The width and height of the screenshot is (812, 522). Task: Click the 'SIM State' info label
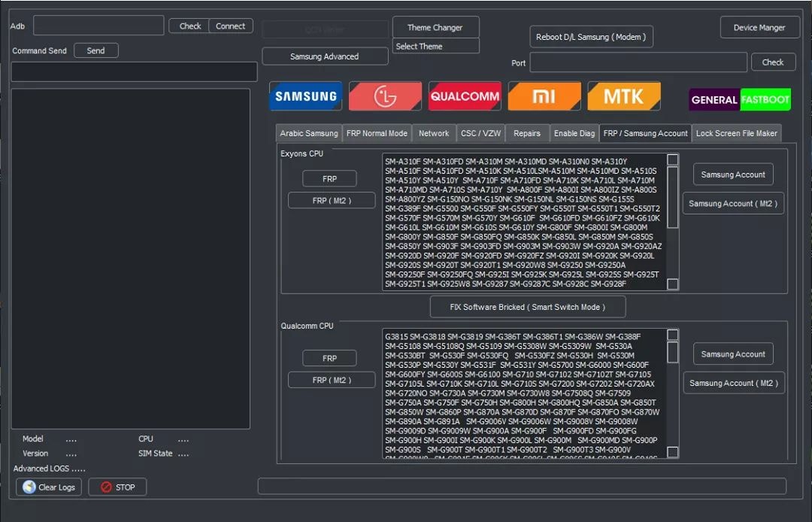coord(156,453)
